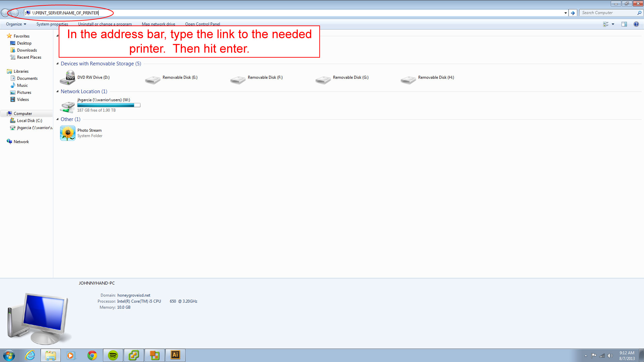Click inside the Search Computer box
644x362 pixels.
point(608,13)
